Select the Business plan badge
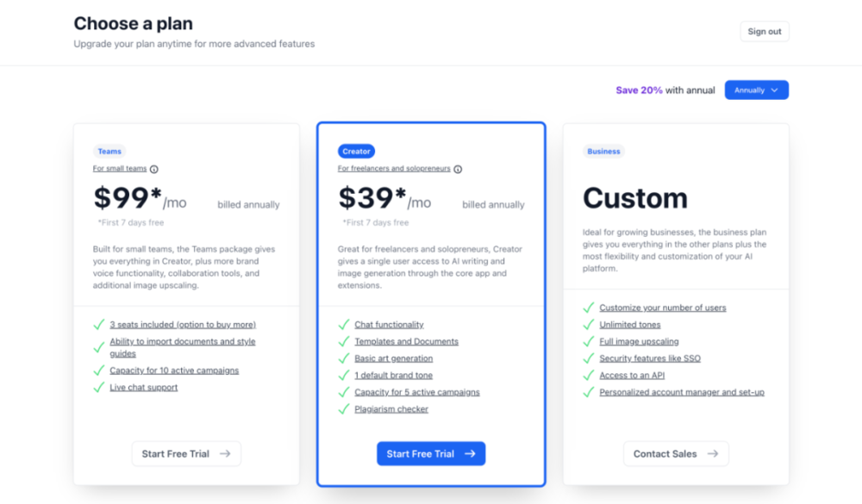 (603, 152)
